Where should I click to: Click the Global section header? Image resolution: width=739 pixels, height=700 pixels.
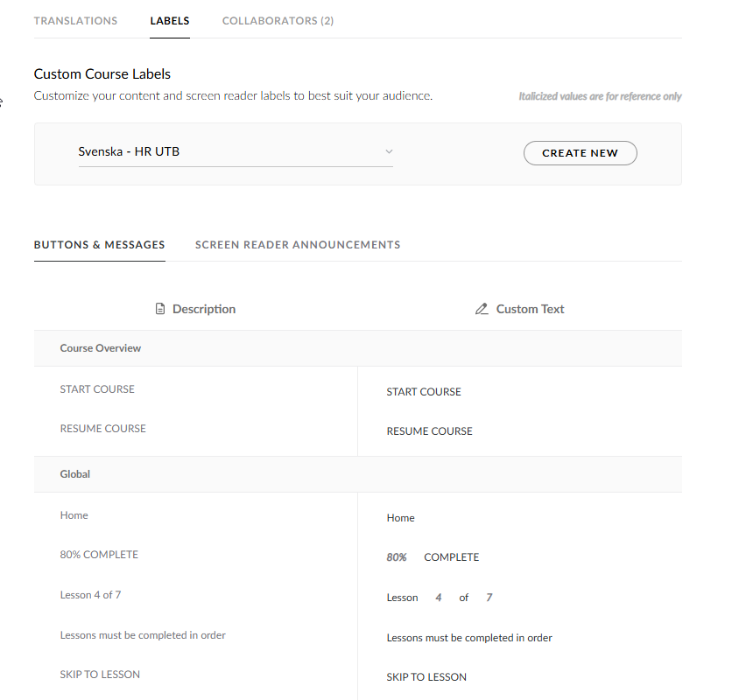point(75,474)
